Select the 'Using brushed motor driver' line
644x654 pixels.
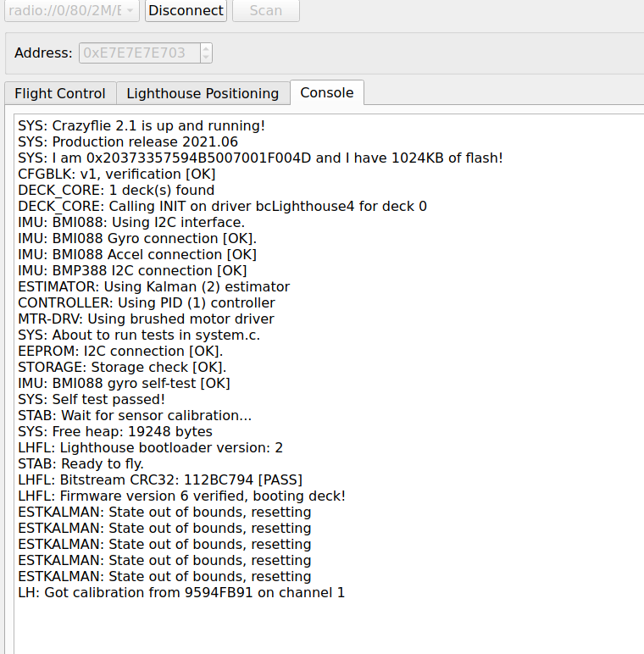[146, 319]
